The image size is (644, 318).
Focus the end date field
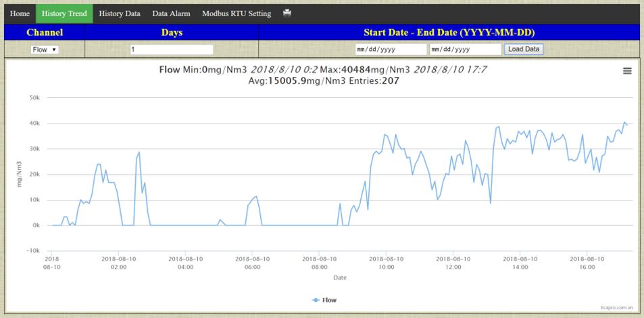(x=466, y=50)
